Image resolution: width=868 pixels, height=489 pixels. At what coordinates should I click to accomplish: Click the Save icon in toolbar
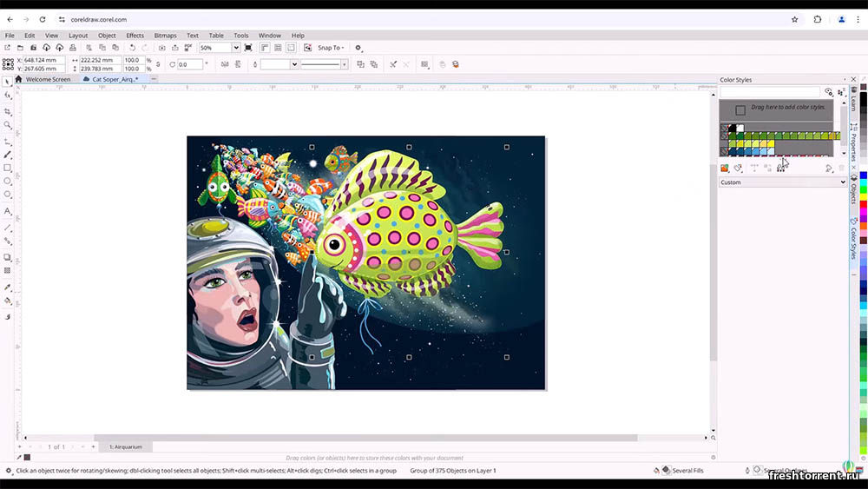(33, 48)
